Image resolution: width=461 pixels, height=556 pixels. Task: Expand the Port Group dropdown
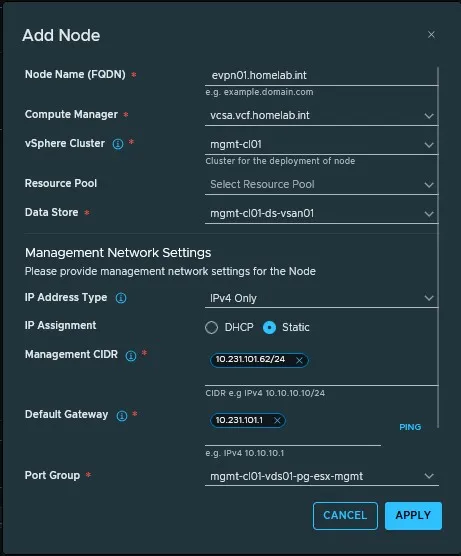(x=322, y=476)
